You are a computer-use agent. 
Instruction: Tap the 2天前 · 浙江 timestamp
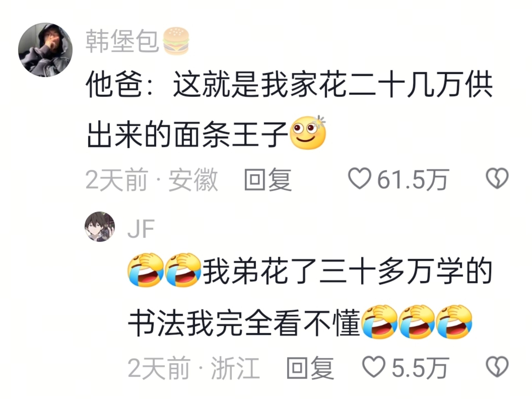pos(194,368)
